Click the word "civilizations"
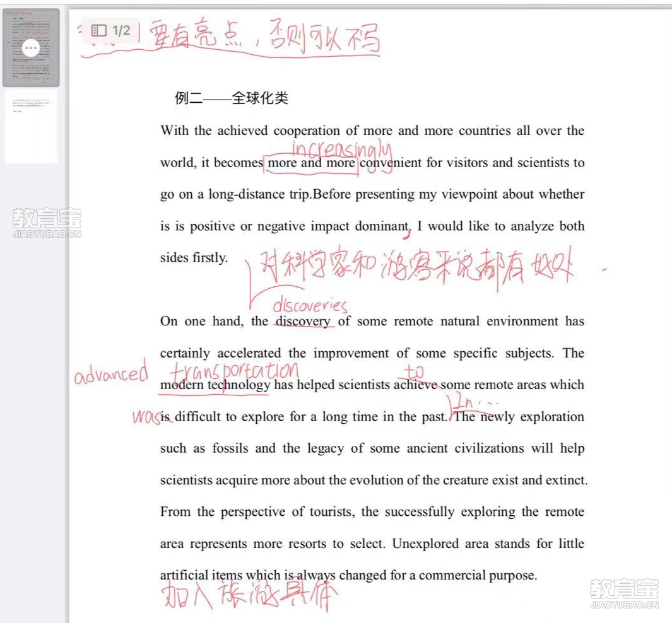The image size is (672, 623). (489, 448)
